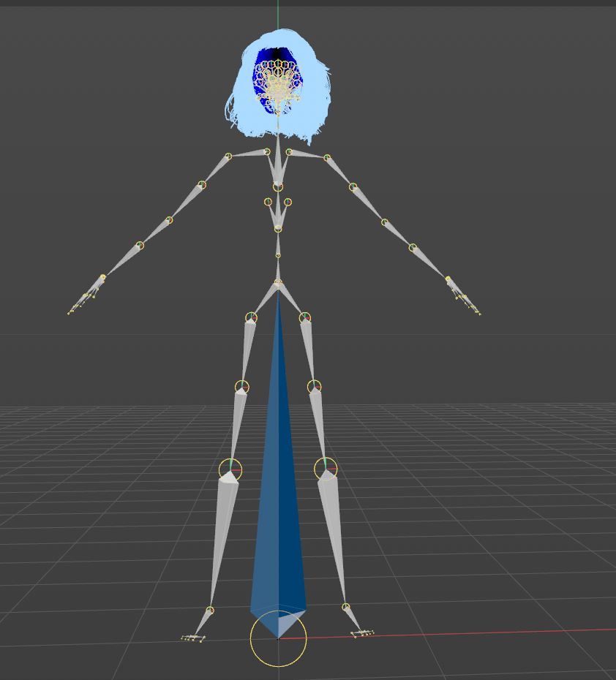This screenshot has height=680, width=616.
Task: Select the finger bones of the screen-right hand
Action: [465, 300]
